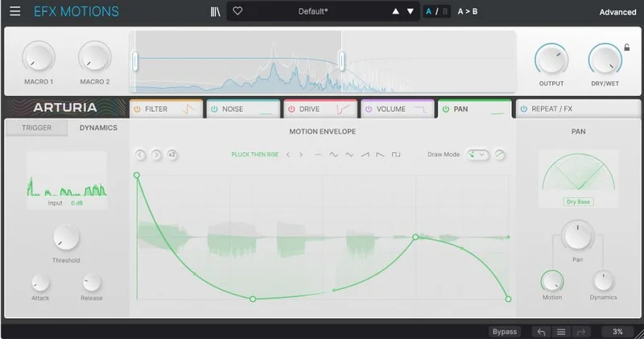Screen dimensions: 644x339
Task: Open the edit history list
Action: coord(561,332)
